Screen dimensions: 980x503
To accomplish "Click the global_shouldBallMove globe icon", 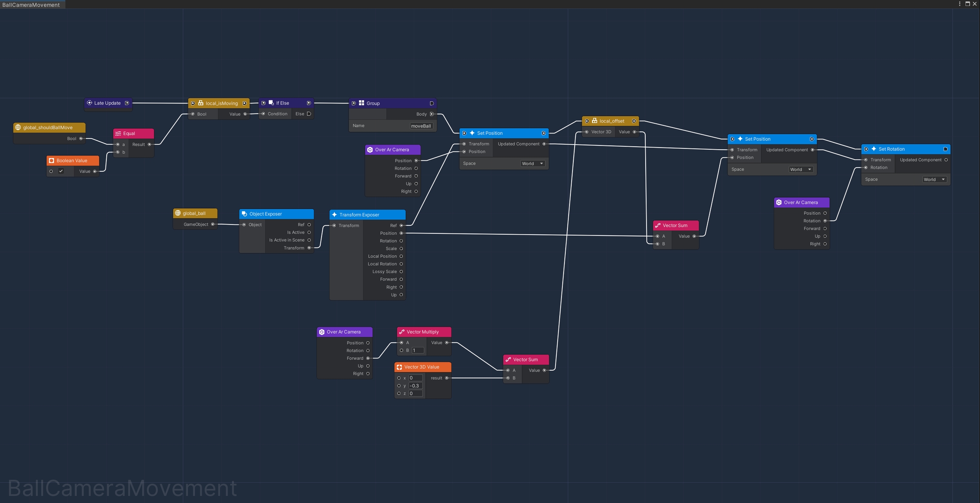I will click(x=18, y=127).
